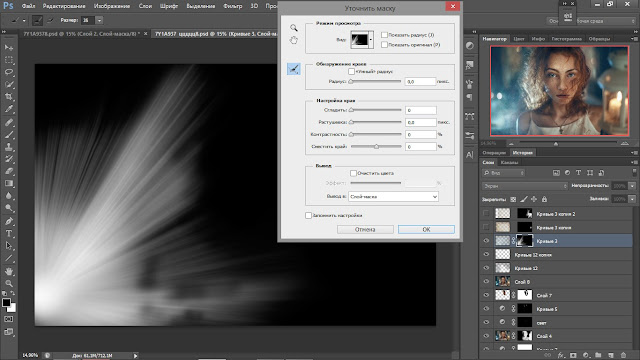Select the Crop tool
This screenshot has width=640, height=360.
(x=9, y=97)
